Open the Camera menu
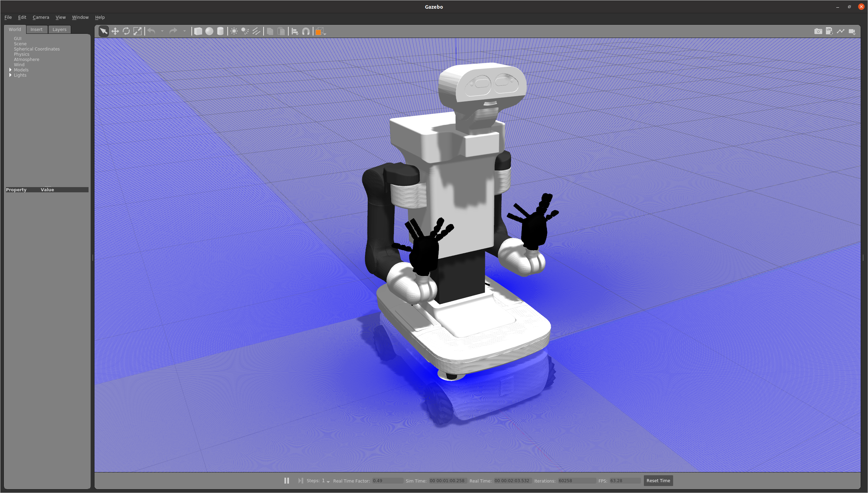The width and height of the screenshot is (868, 493). point(41,17)
